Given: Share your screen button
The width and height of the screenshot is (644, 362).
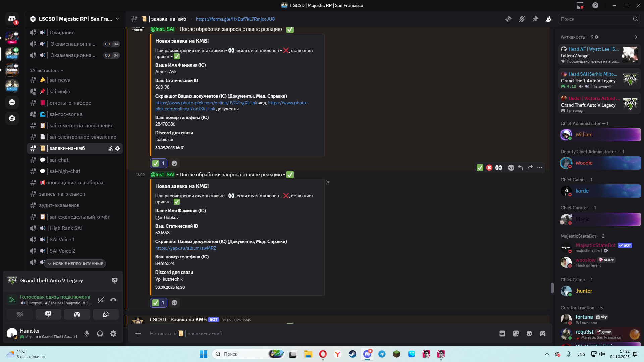Looking at the screenshot, I should click(48, 314).
